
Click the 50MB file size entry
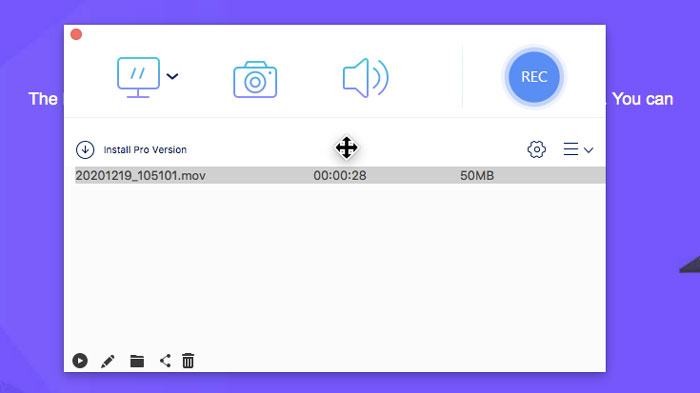point(477,176)
